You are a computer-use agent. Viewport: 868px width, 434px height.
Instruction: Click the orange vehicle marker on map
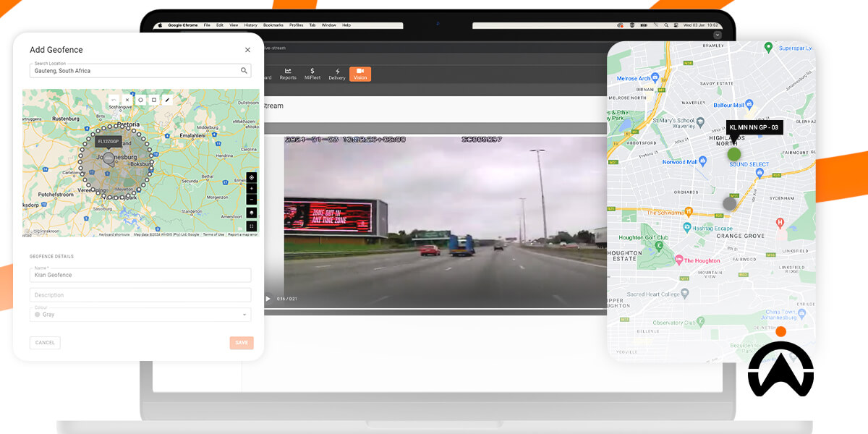(780, 331)
